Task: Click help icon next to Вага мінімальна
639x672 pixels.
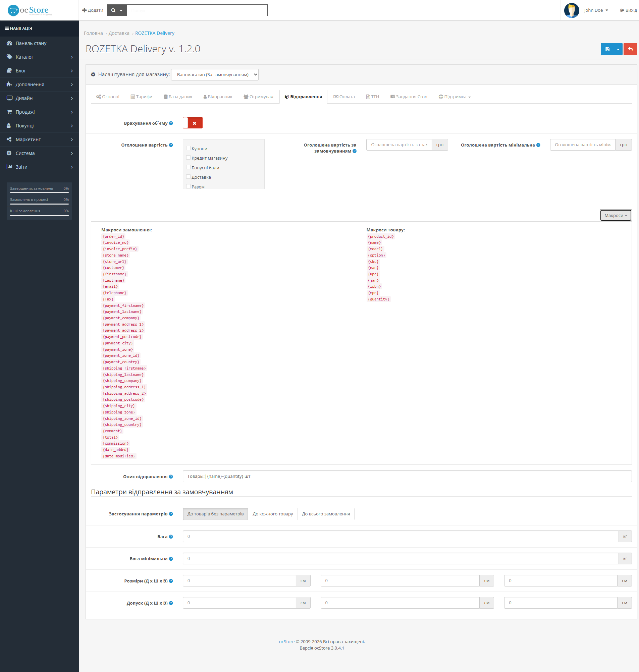Action: click(x=171, y=559)
